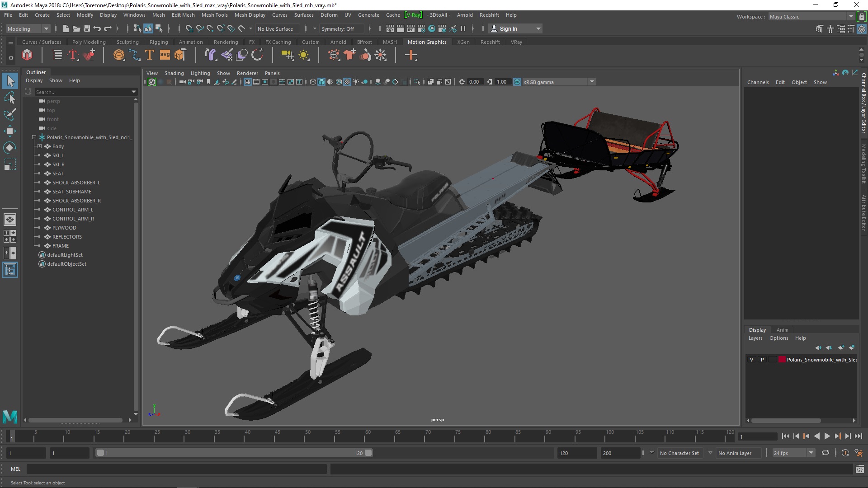Select the Rotate tool in toolbox
The height and width of the screenshot is (488, 868).
click(10, 148)
